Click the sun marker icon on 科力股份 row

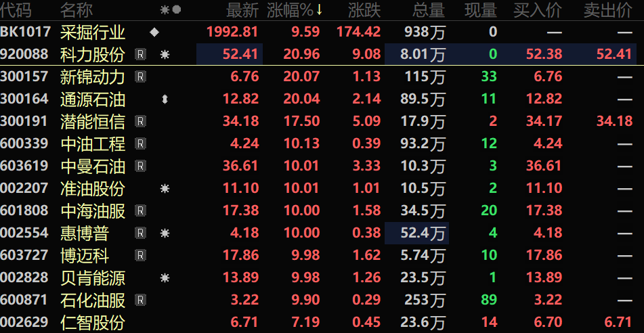[165, 55]
